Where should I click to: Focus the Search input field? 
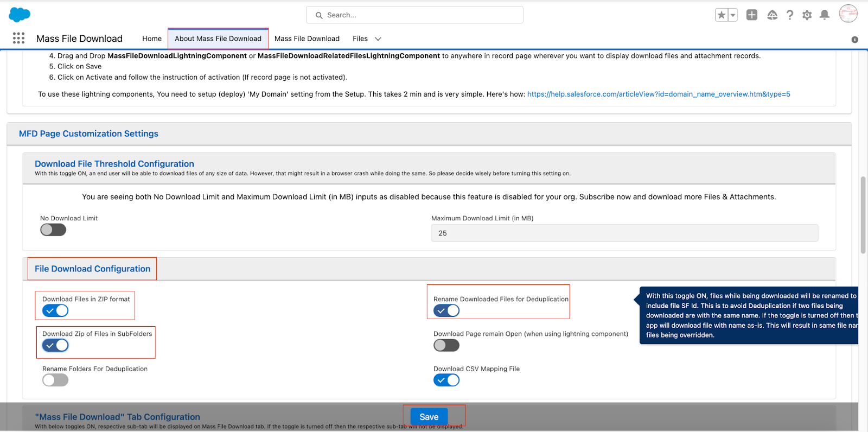[x=414, y=15]
